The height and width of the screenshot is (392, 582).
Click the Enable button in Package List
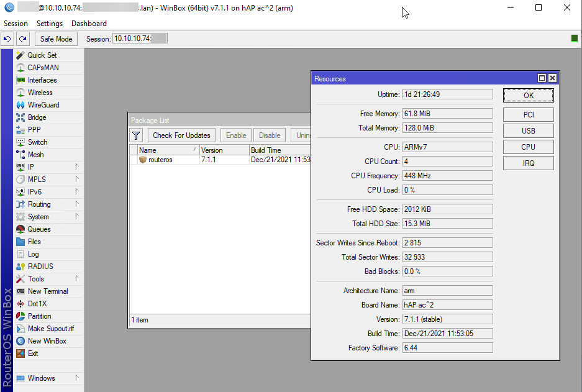(x=236, y=135)
